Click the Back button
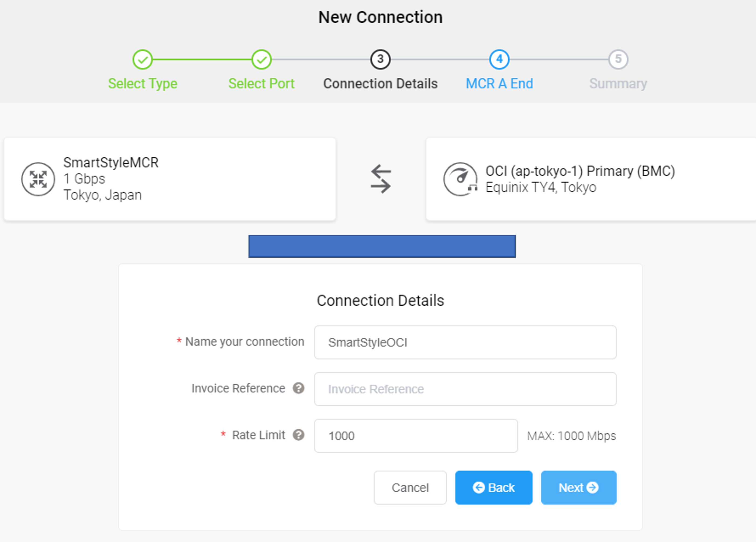Screen dimensions: 756x542 [494, 488]
